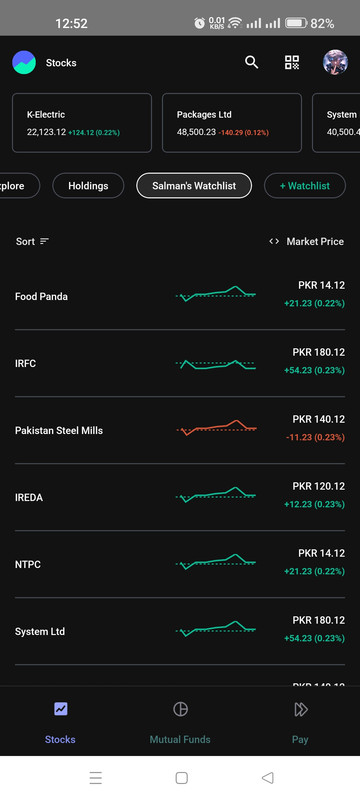Image resolution: width=360 pixels, height=800 pixels.
Task: Tap the app logo beside Stocks
Action: (x=24, y=62)
